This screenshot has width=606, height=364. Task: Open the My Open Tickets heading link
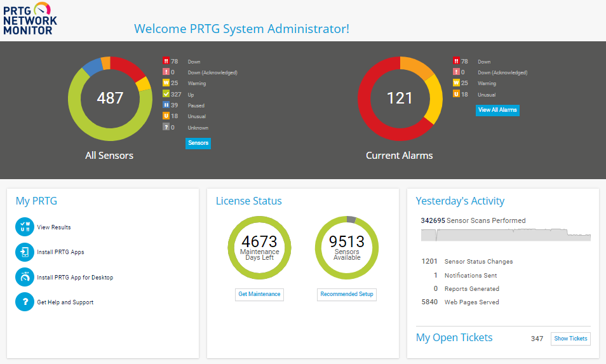tap(454, 338)
